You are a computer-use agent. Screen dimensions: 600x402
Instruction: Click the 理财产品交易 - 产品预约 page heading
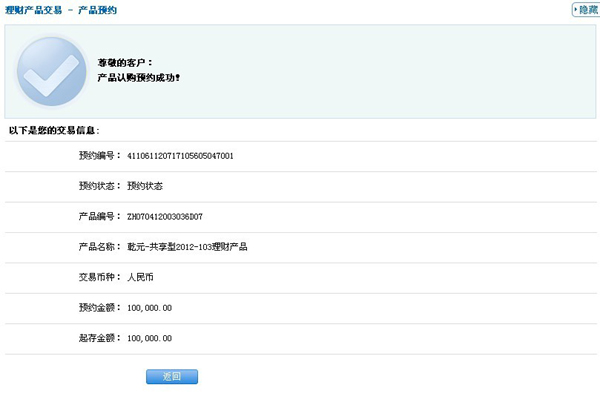click(61, 10)
